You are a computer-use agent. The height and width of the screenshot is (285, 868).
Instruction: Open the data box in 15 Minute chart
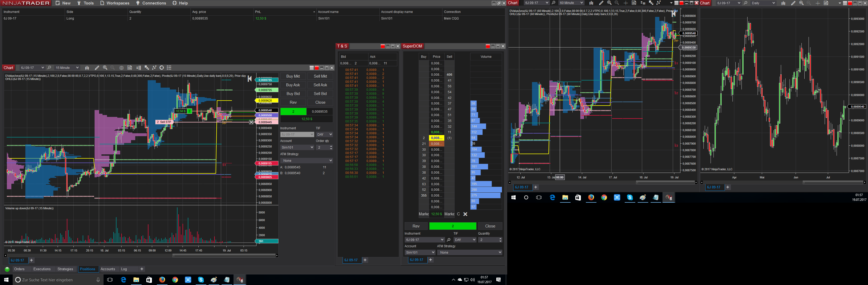(130, 68)
